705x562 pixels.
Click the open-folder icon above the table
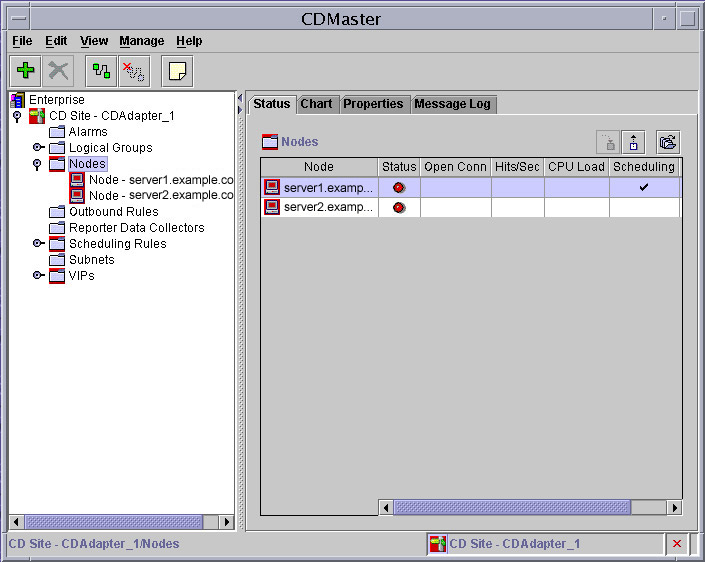(x=668, y=143)
